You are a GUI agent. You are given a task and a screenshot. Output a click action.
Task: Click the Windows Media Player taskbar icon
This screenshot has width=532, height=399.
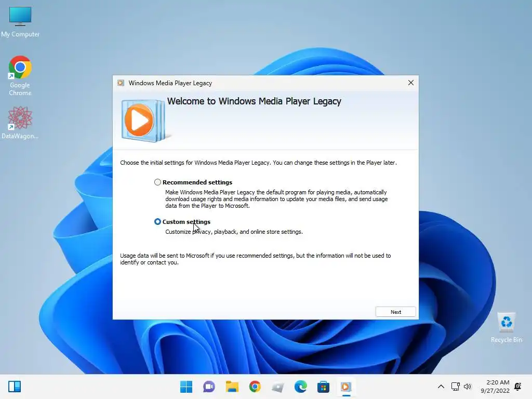[346, 387]
